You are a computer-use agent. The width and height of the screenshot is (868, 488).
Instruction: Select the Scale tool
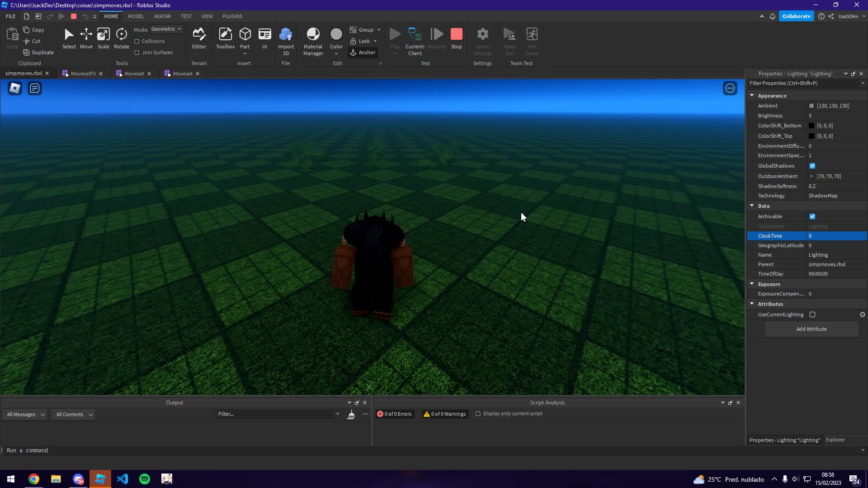(103, 38)
